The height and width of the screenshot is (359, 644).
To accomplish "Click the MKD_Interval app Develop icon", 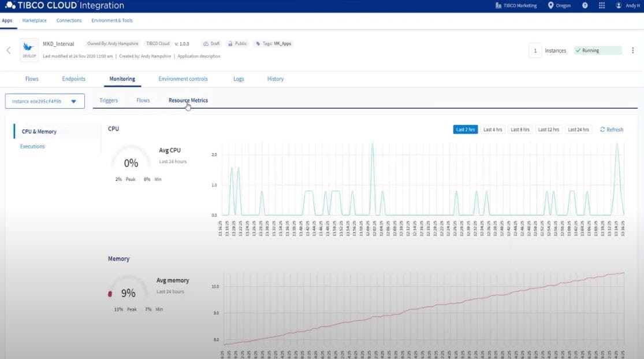I will click(x=29, y=50).
